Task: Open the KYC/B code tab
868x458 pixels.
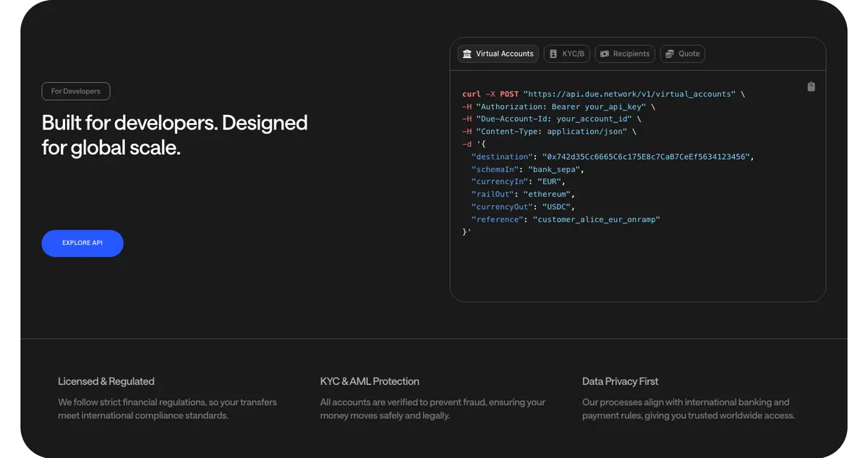Action: 567,54
